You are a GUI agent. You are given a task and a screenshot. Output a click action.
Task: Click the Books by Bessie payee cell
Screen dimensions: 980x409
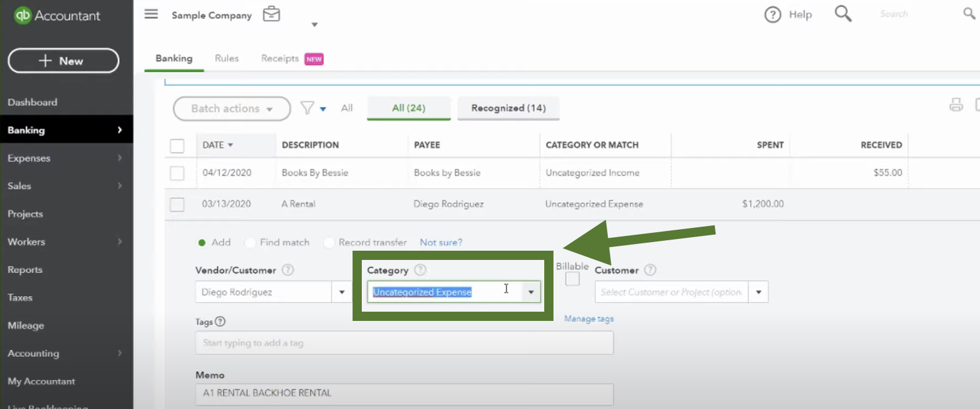(x=447, y=172)
